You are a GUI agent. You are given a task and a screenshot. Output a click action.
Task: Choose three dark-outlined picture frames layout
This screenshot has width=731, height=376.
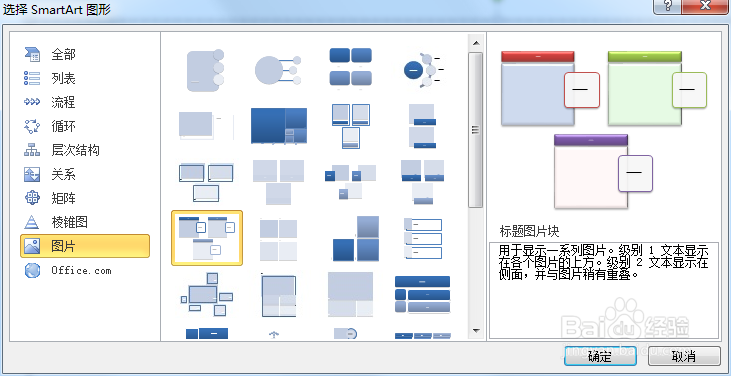pos(206,182)
